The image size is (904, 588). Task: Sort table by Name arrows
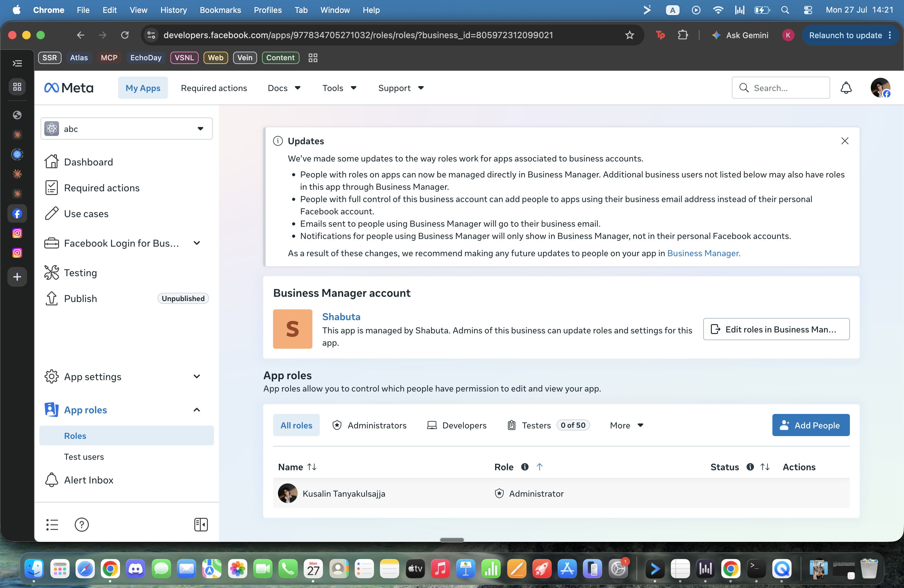pyautogui.click(x=312, y=467)
